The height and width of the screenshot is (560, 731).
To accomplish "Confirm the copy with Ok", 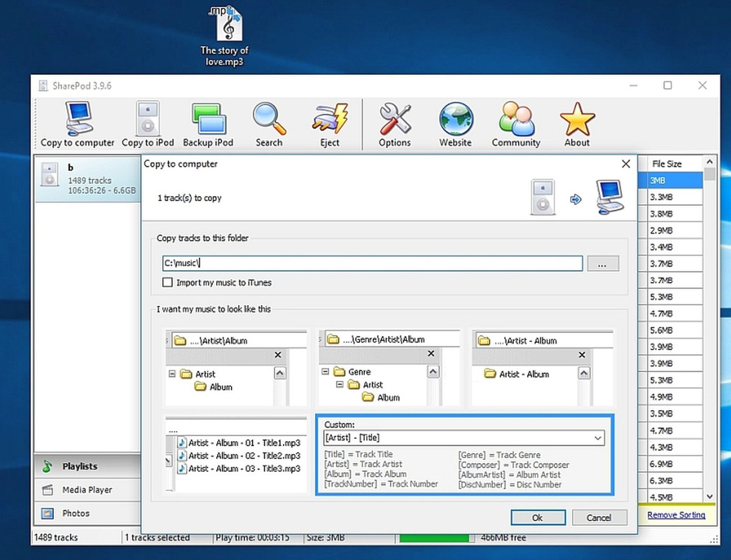I will 538,517.
